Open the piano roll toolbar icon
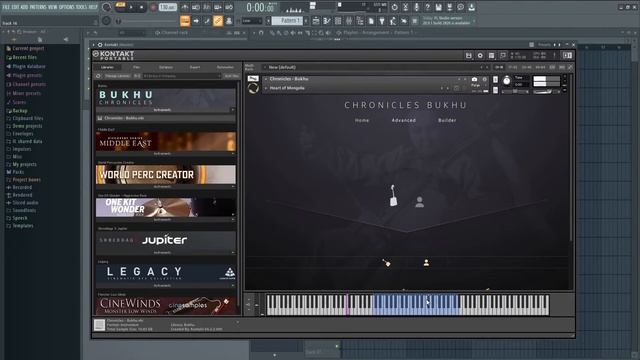 pos(327,21)
